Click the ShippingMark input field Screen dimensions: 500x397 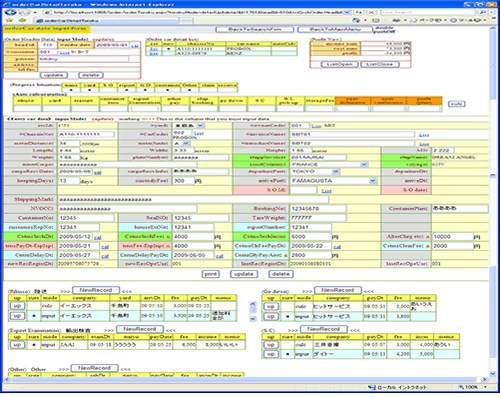click(193, 199)
